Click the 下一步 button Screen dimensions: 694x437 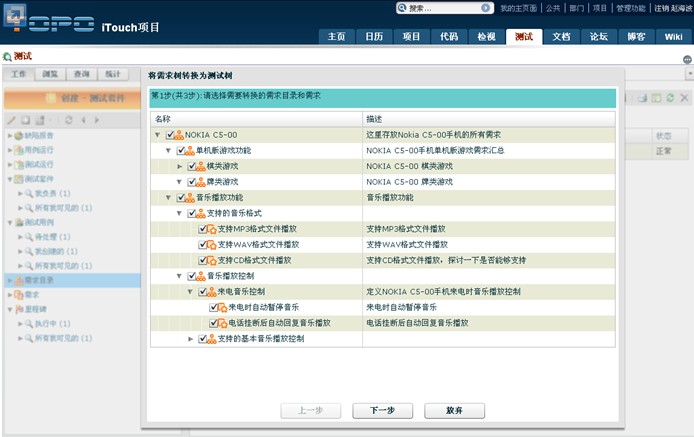tap(382, 410)
